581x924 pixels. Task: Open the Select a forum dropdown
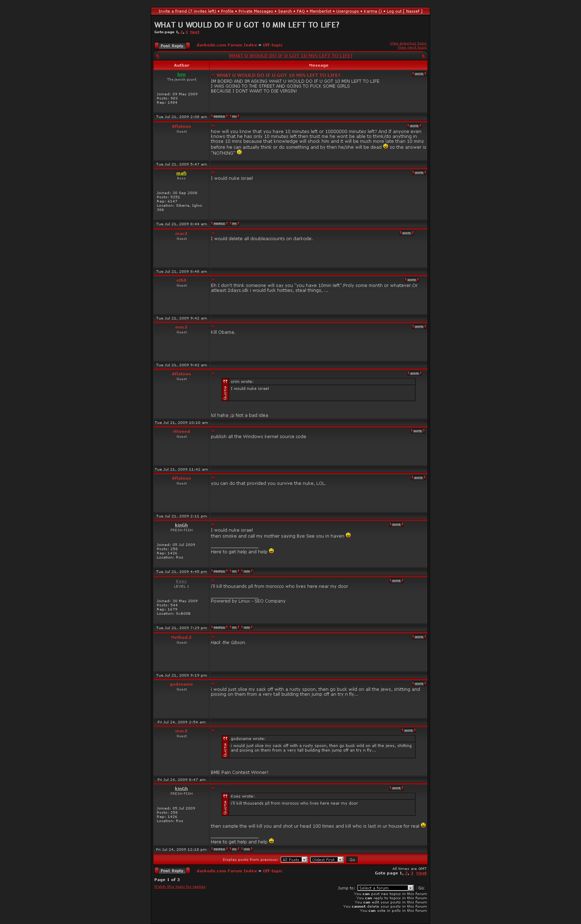[x=385, y=888]
